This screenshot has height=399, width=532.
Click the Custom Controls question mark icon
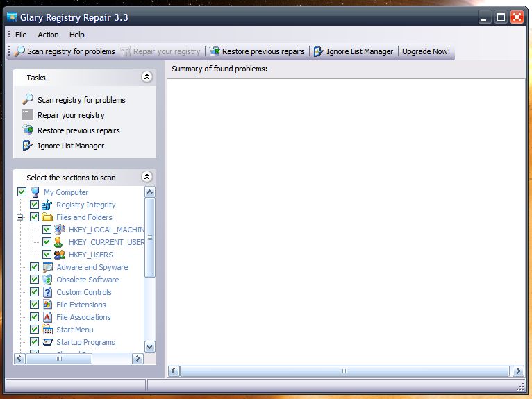pyautogui.click(x=47, y=292)
